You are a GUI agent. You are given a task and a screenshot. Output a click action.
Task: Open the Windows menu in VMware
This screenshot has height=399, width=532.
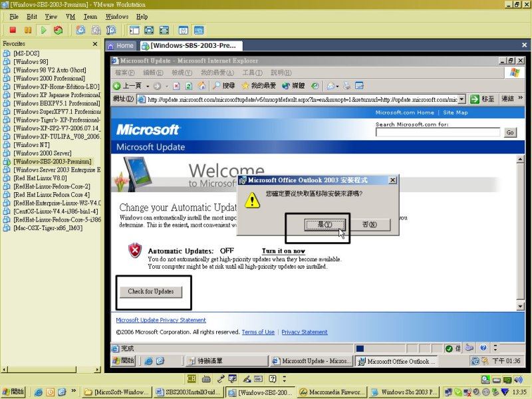(117, 17)
